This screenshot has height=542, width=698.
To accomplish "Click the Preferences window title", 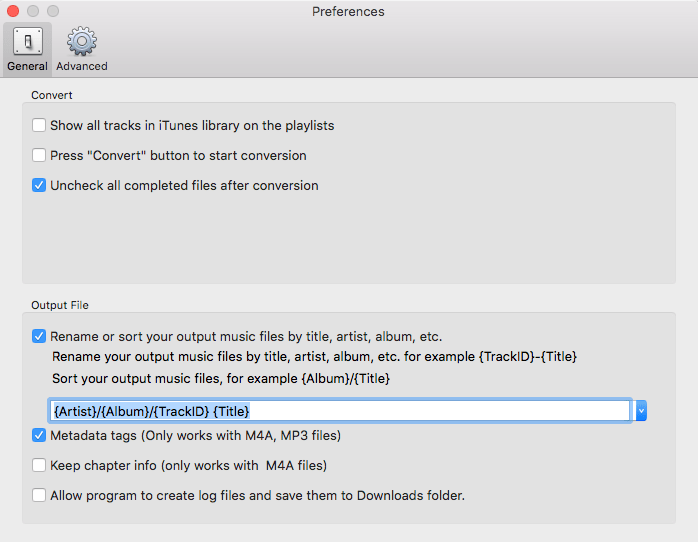I will click(348, 11).
